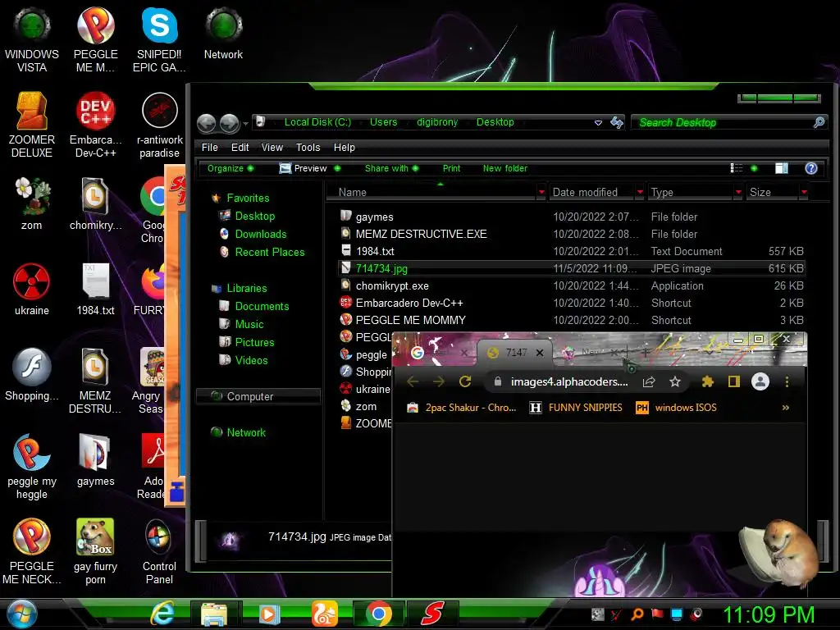
Task: Open the Change view dropdown arrow
Action: coord(754,168)
